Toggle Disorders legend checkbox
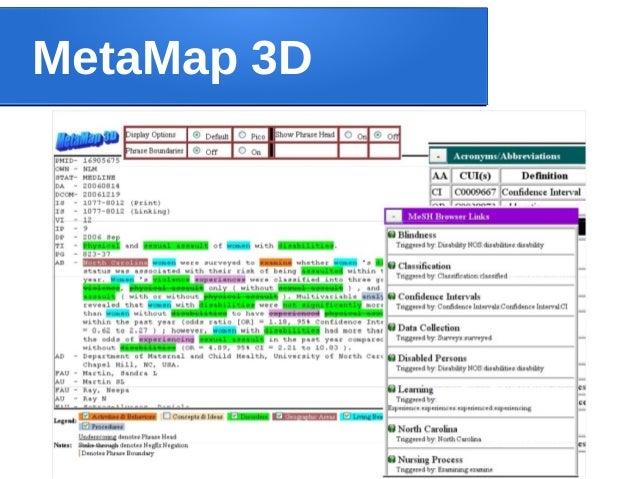Viewport: 638px width, 479px height. (x=234, y=416)
